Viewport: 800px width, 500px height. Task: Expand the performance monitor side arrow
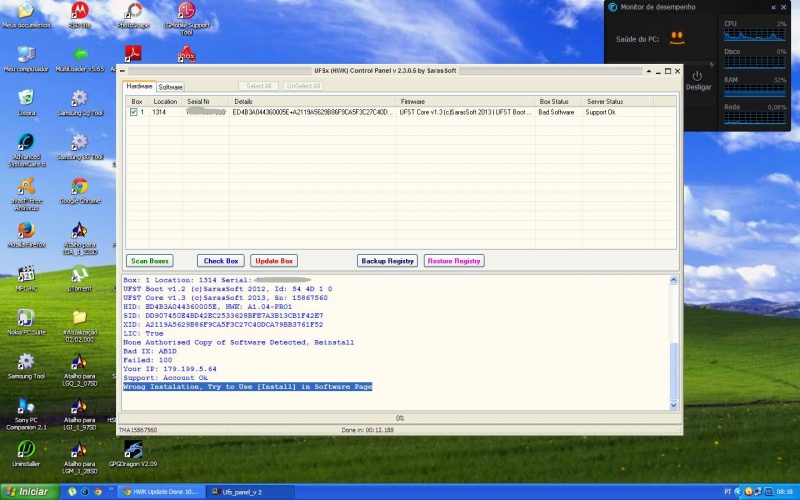pyautogui.click(x=711, y=65)
